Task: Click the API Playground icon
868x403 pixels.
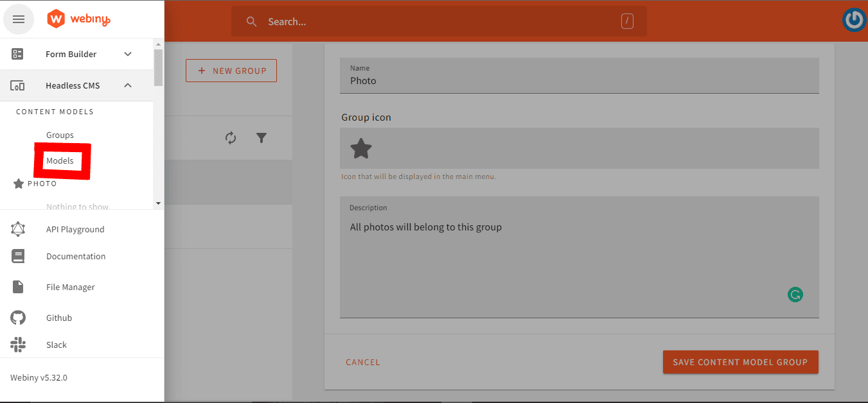Action: pyautogui.click(x=18, y=229)
